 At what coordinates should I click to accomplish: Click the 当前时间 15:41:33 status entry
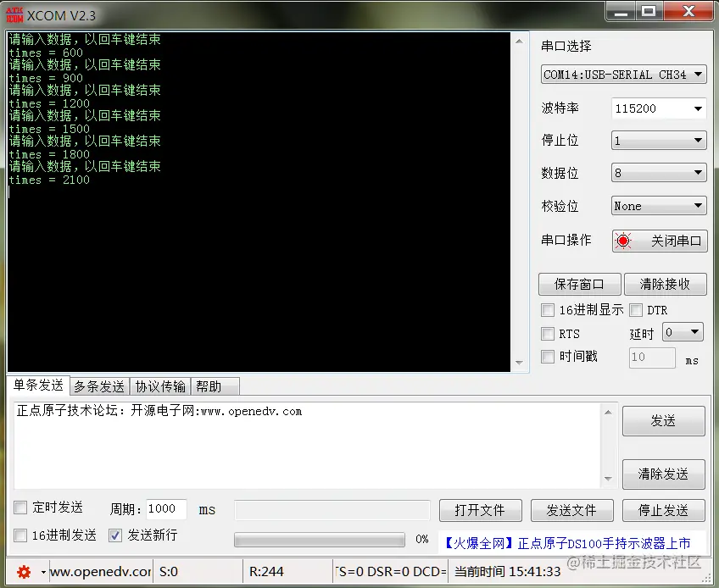[507, 572]
